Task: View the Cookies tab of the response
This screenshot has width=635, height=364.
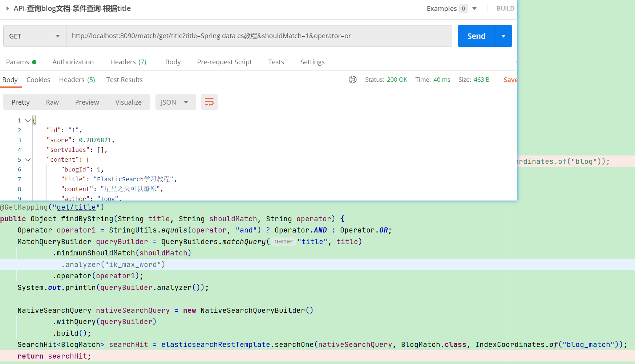Action: 38,80
